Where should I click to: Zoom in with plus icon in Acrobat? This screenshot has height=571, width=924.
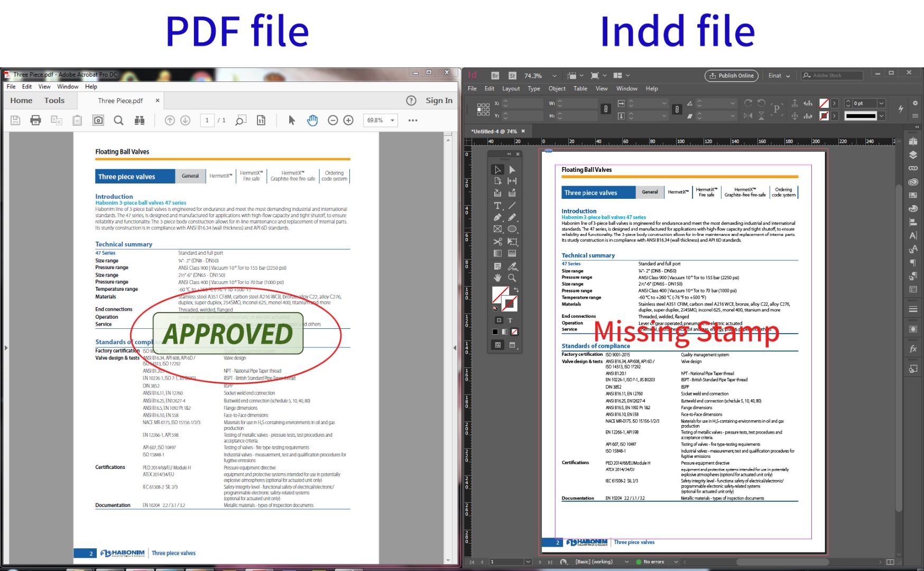(348, 121)
